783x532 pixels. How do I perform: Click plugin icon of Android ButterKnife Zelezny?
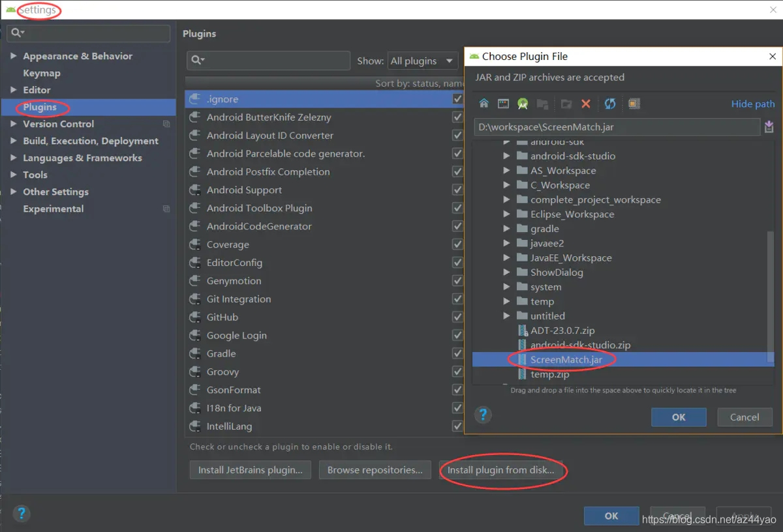coord(194,117)
